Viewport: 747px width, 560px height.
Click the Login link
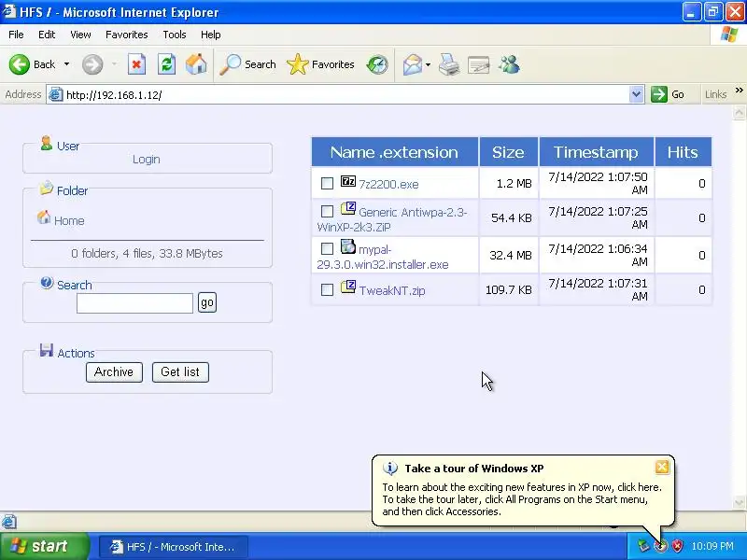click(147, 159)
